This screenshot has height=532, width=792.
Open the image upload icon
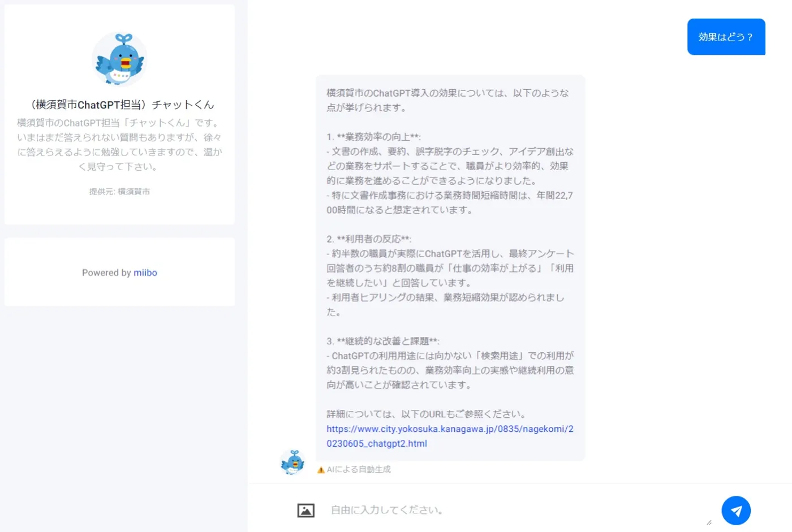(x=306, y=511)
